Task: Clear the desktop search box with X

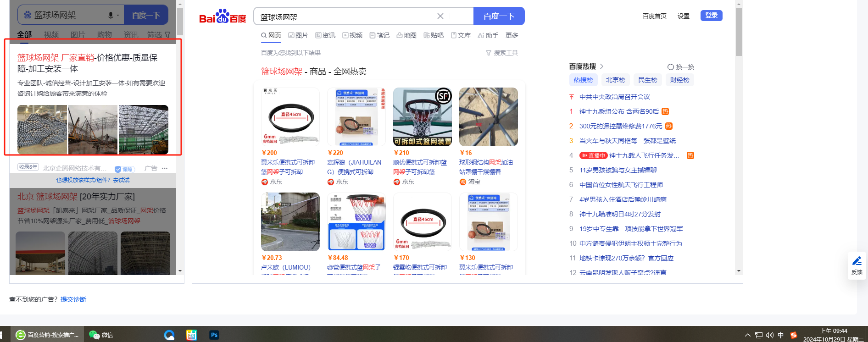Action: [x=440, y=16]
